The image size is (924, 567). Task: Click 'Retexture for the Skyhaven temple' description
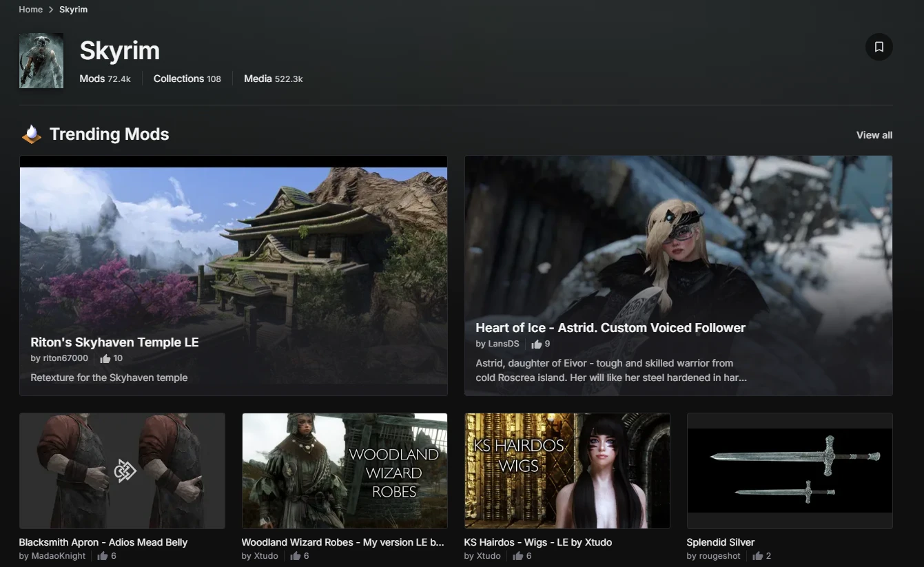[109, 378]
